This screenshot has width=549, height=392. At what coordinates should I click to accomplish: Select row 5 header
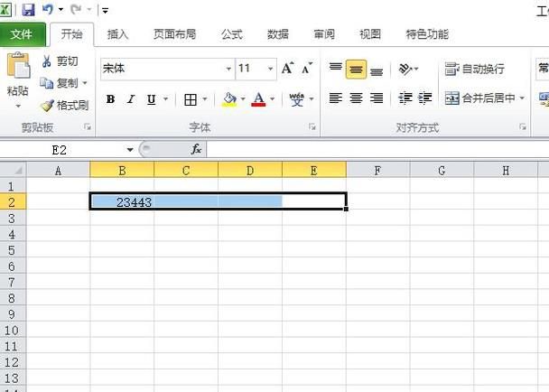coord(13,250)
